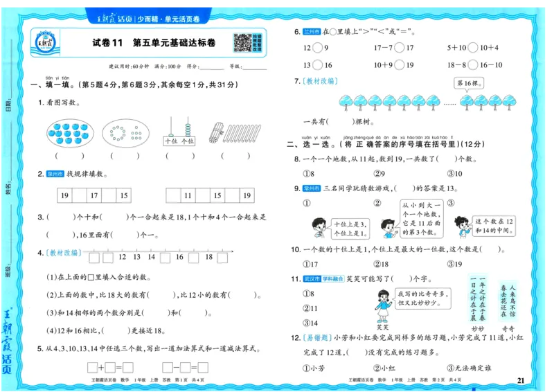The width and height of the screenshot is (554, 392).
Task: Click the girl with pigtails in question 9
Action: click(x=462, y=226)
